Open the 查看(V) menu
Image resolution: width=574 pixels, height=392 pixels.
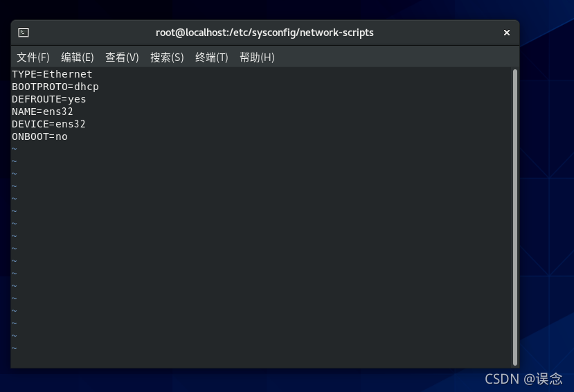click(x=122, y=57)
